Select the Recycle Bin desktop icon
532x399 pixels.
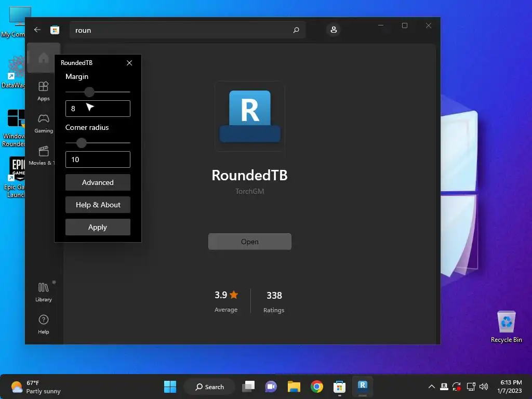506,327
